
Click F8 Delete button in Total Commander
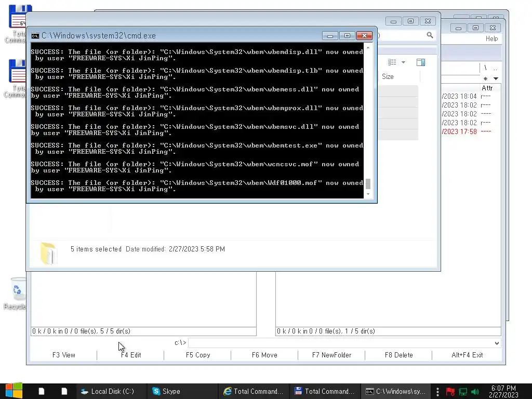pos(398,355)
